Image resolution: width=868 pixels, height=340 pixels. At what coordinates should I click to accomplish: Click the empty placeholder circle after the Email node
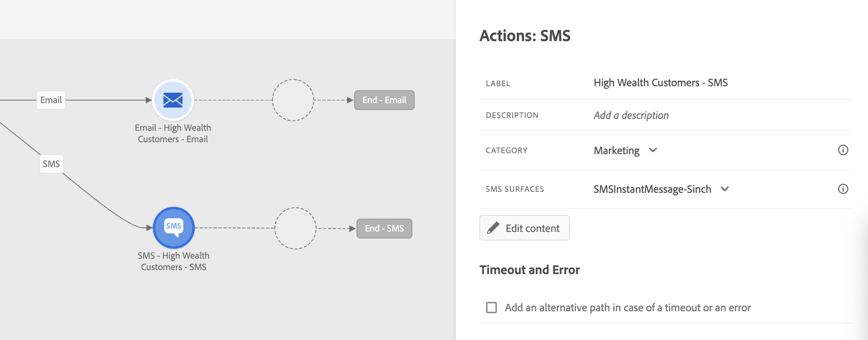pos(293,100)
